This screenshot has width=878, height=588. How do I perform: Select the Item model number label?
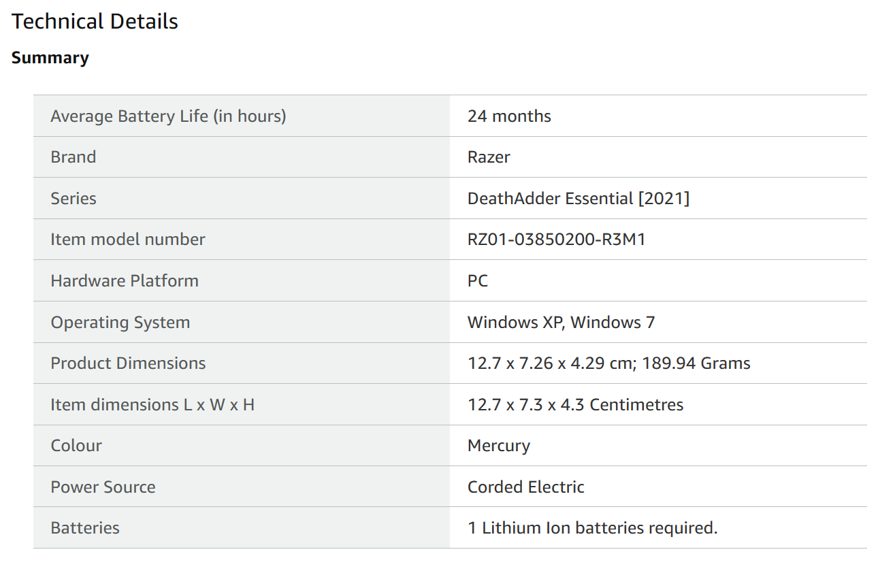pos(127,239)
